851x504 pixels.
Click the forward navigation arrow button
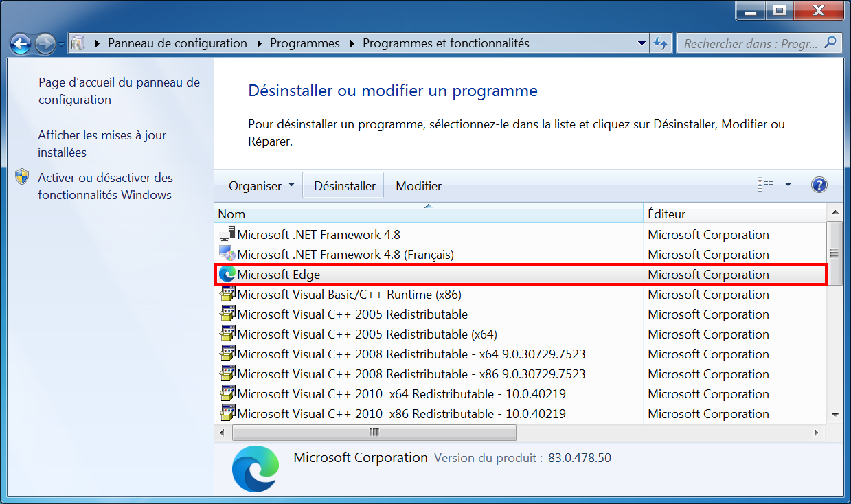[x=45, y=44]
